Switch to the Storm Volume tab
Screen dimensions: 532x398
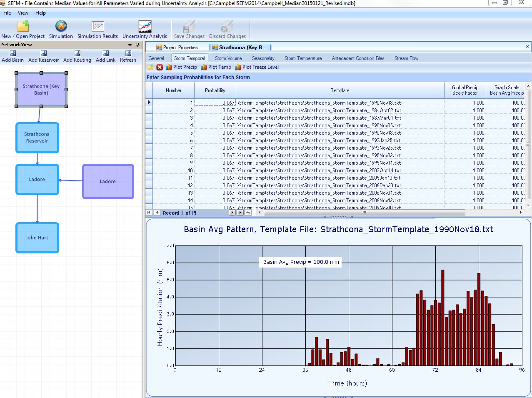tap(228, 58)
